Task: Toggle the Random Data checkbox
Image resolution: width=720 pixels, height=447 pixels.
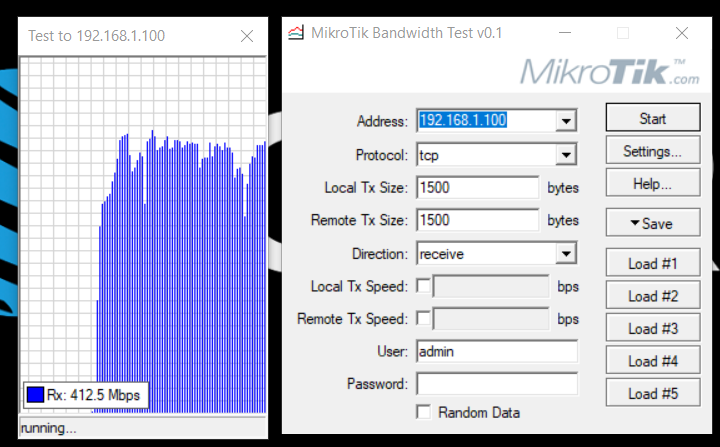Action: coord(423,412)
